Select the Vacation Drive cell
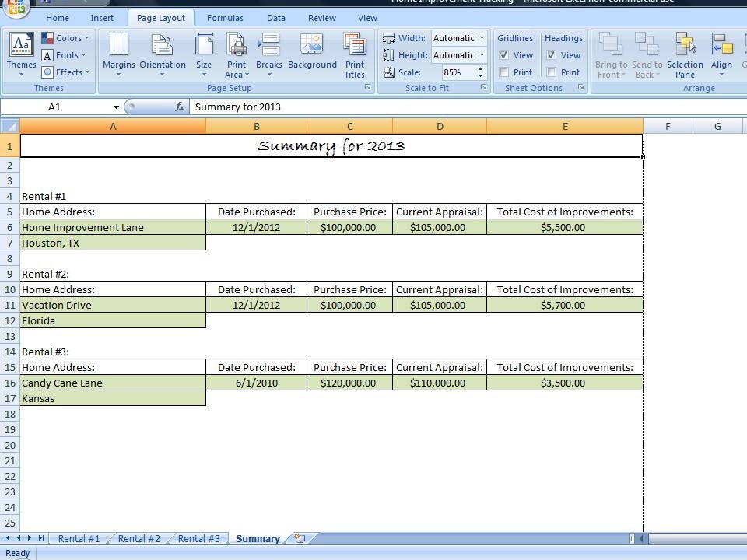The height and width of the screenshot is (560, 747). (113, 305)
